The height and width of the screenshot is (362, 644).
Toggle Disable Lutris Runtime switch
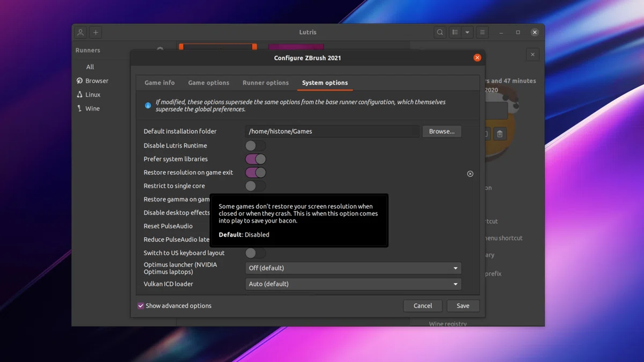click(255, 146)
